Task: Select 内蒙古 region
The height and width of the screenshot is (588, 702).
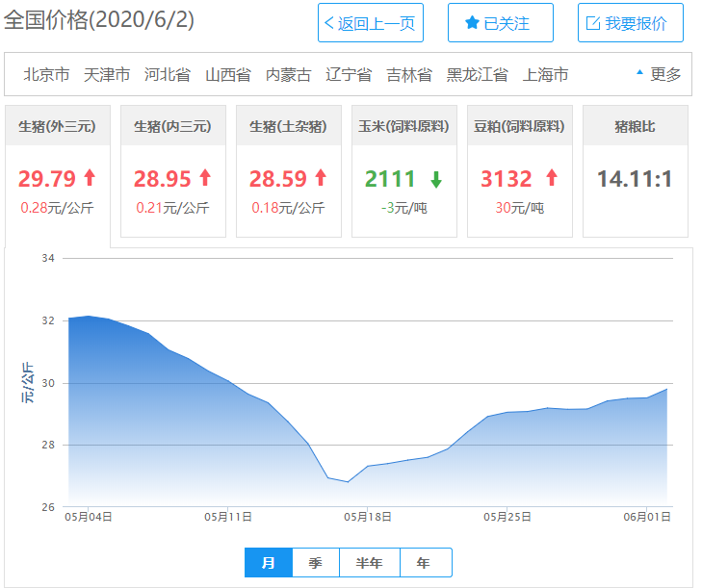Action: click(x=288, y=74)
